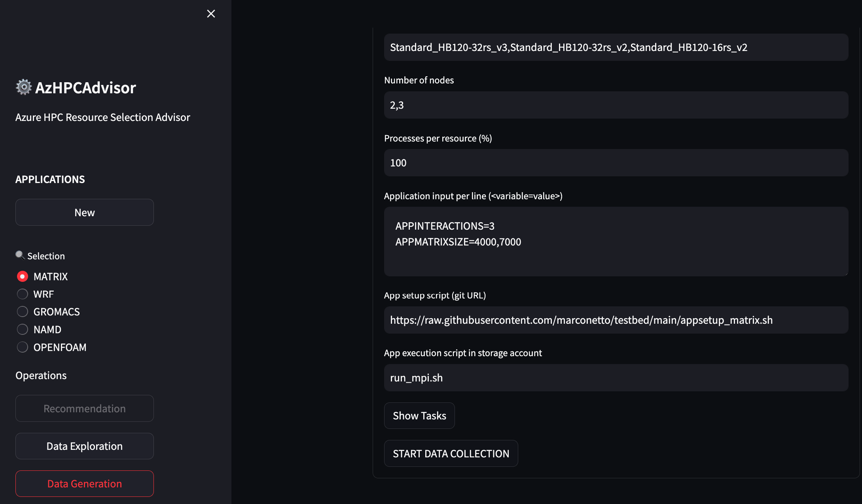Open the Data Exploration operation

pos(85,446)
